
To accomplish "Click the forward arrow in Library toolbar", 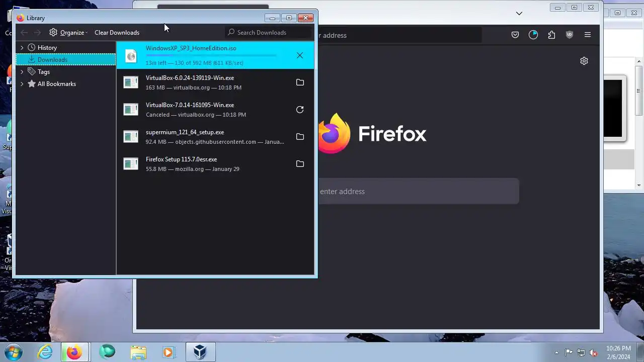I will click(37, 32).
